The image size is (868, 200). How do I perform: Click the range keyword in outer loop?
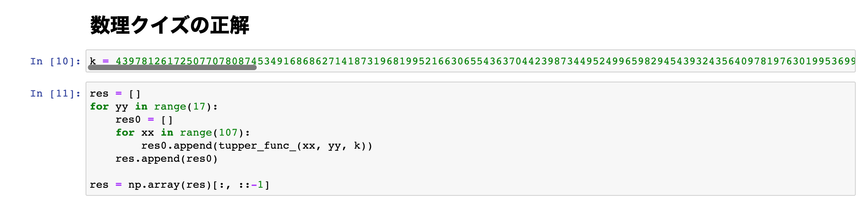click(170, 107)
